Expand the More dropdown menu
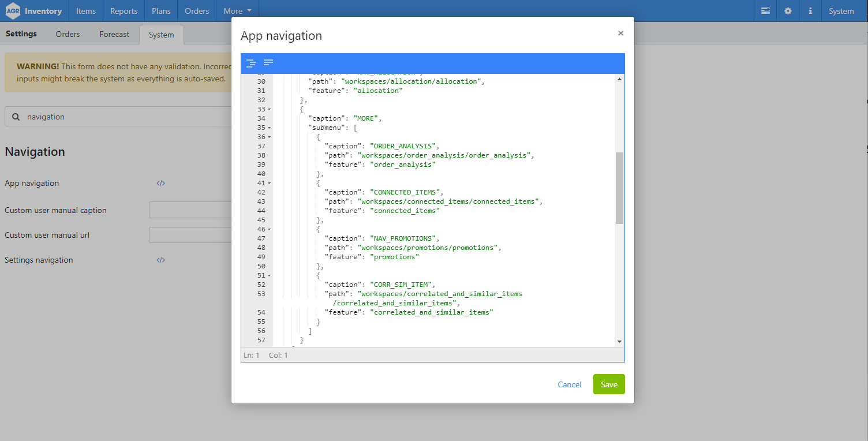The image size is (868, 441). [x=237, y=11]
